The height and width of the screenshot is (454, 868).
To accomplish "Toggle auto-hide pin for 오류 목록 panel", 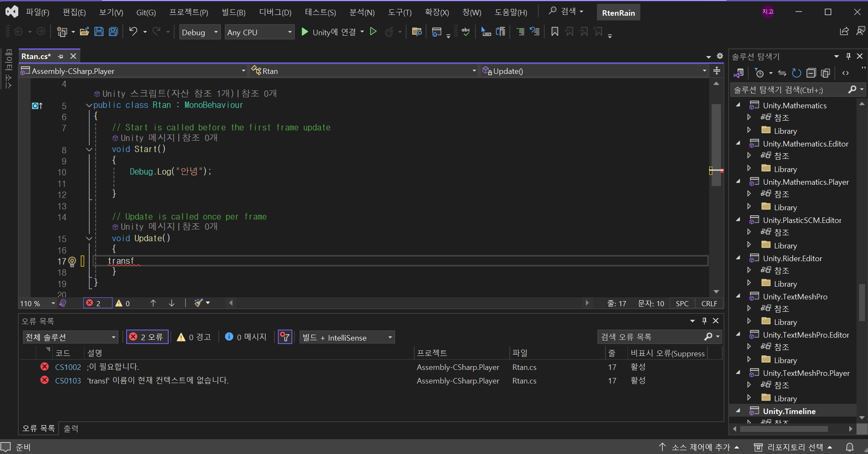I will pos(704,321).
